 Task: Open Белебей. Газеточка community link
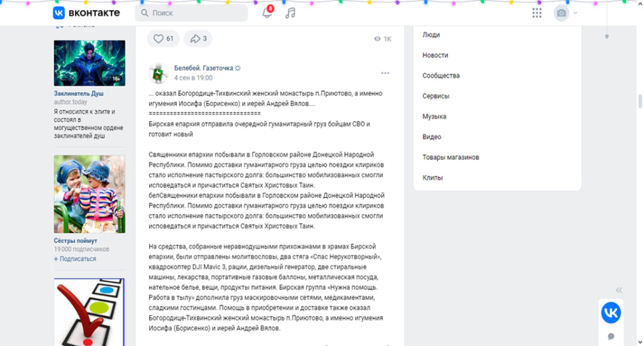click(203, 68)
